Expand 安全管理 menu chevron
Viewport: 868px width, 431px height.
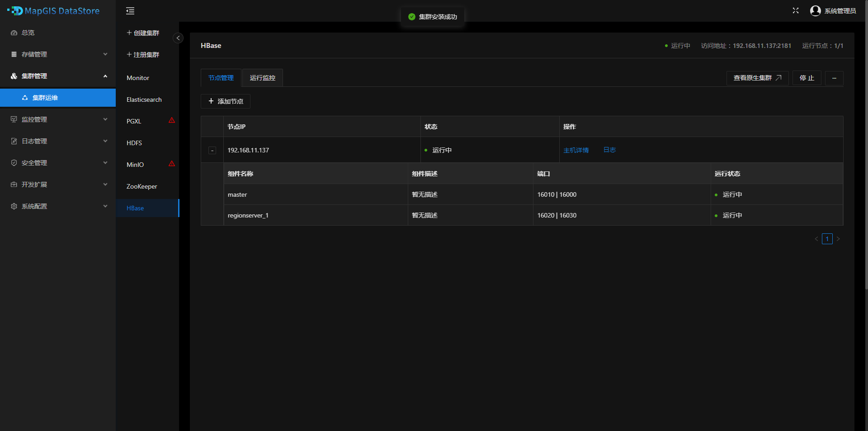105,163
